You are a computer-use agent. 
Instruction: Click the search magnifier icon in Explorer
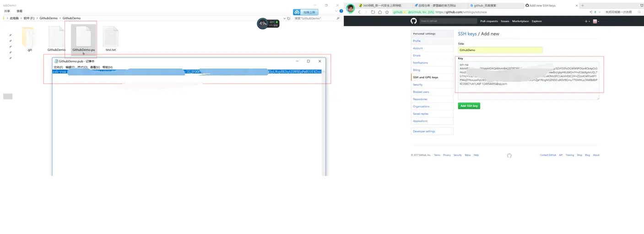(338, 18)
